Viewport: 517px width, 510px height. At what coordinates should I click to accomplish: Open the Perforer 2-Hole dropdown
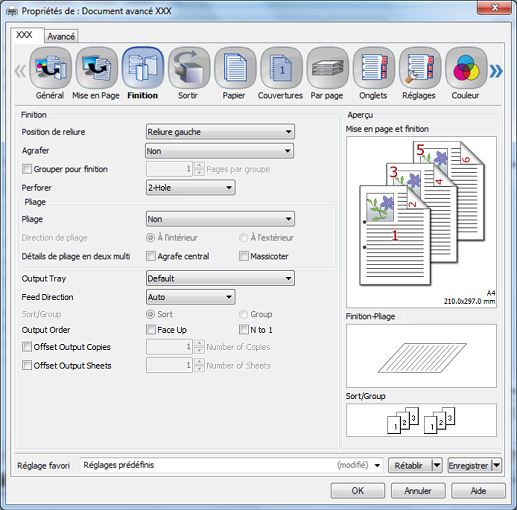[x=191, y=187]
